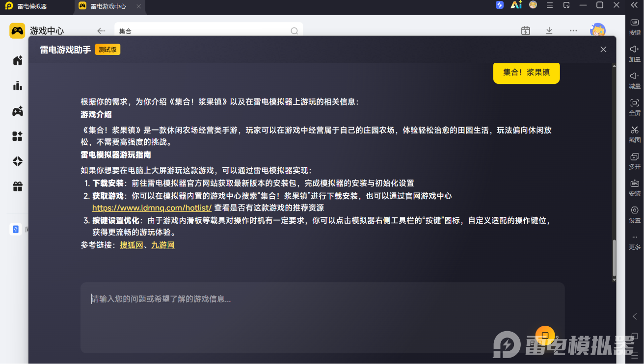
Task: Open the 九游网 reference link
Action: click(x=162, y=245)
